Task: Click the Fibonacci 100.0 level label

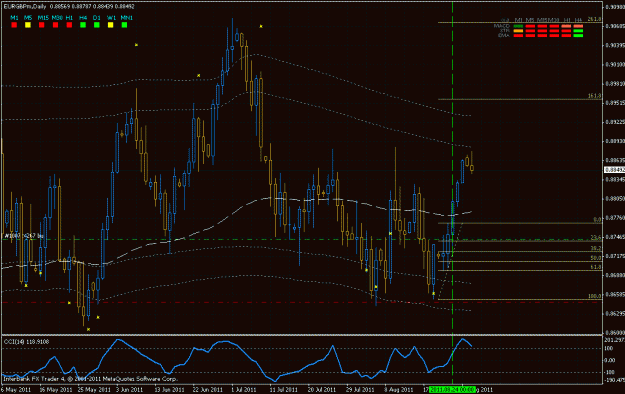Action: (x=594, y=296)
